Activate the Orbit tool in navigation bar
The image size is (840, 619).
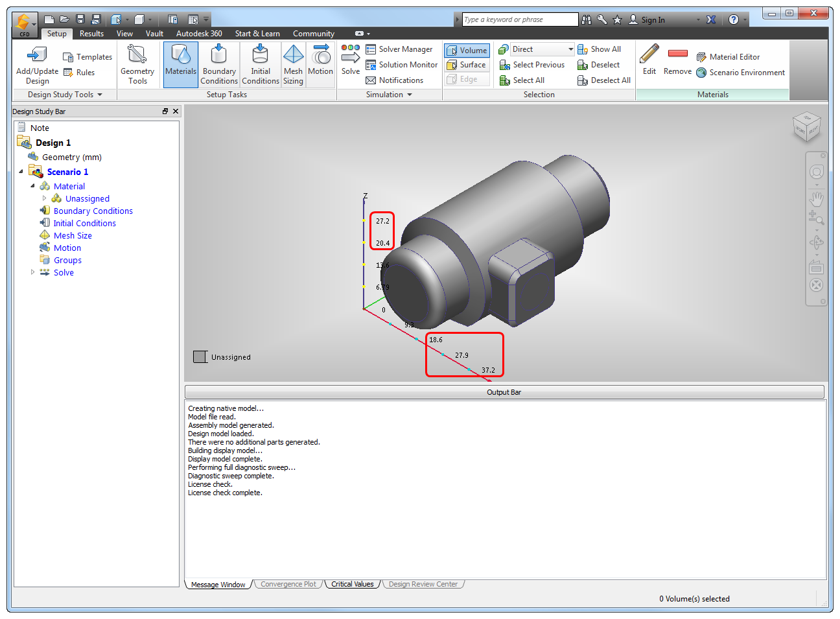(817, 242)
